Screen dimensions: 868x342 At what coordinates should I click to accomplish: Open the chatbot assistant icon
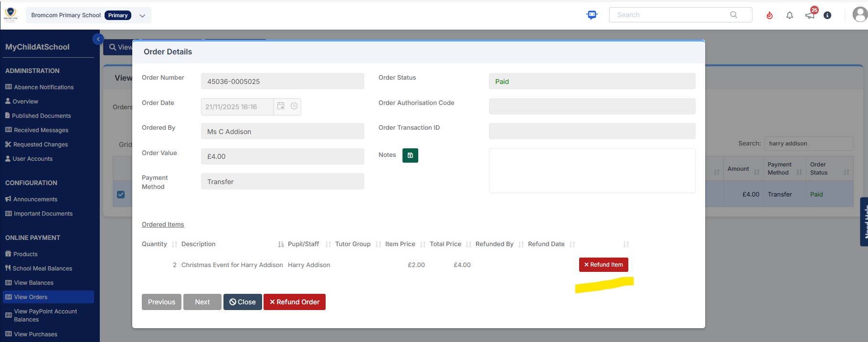[592, 15]
